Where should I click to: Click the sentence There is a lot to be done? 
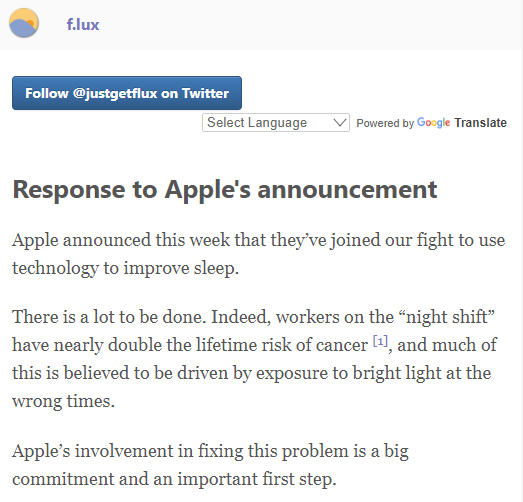point(109,317)
